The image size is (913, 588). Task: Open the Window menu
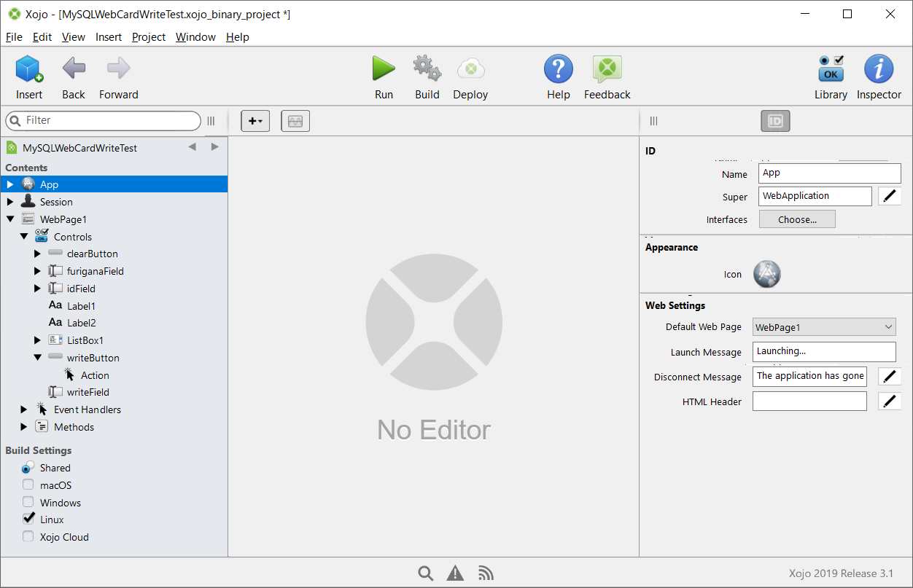tap(195, 37)
